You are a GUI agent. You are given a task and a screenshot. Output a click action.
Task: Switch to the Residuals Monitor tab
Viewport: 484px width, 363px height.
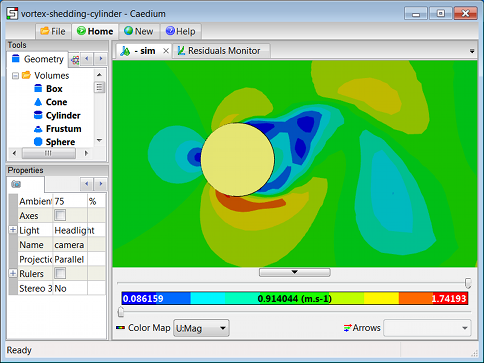(x=221, y=51)
